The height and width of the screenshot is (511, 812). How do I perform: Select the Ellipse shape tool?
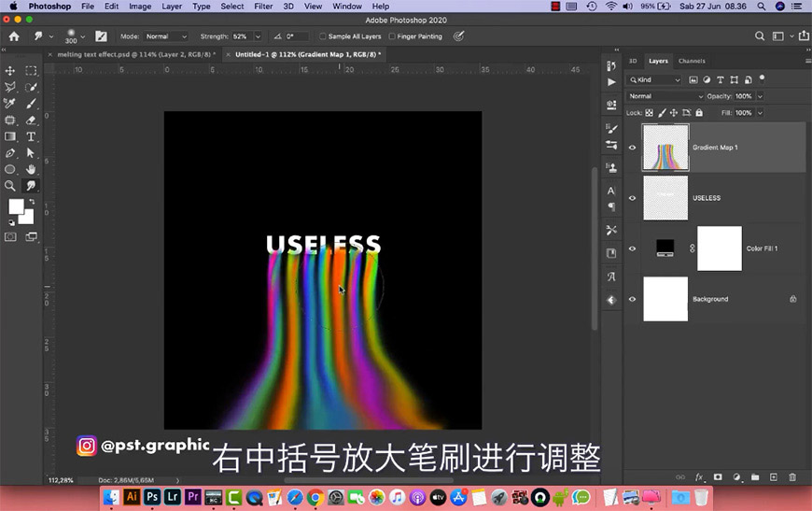click(10, 169)
